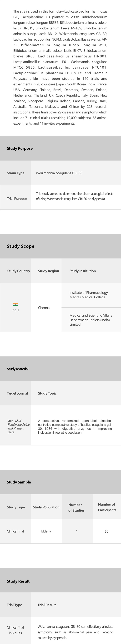Select the Strain Type label cell
Viewport: 121px width, 644px height.
[x=15, y=173]
